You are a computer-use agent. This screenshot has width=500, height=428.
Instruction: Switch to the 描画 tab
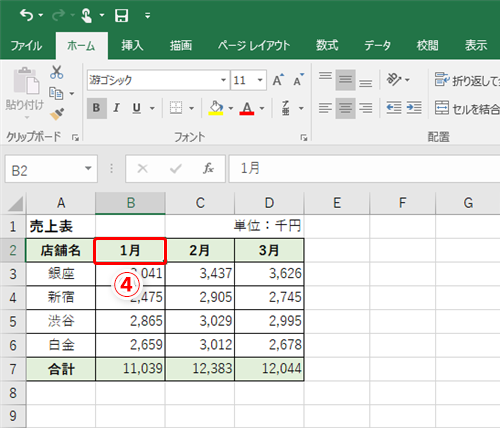tap(181, 45)
